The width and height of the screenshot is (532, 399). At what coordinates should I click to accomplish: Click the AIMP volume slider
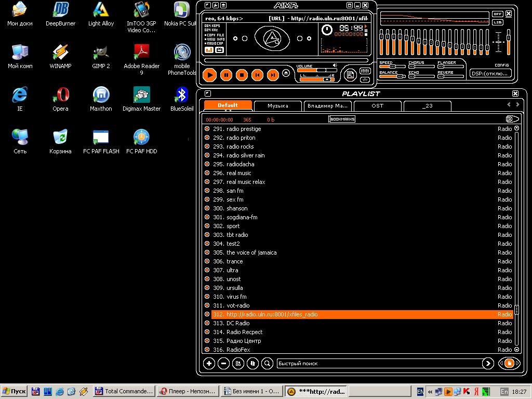point(317,70)
